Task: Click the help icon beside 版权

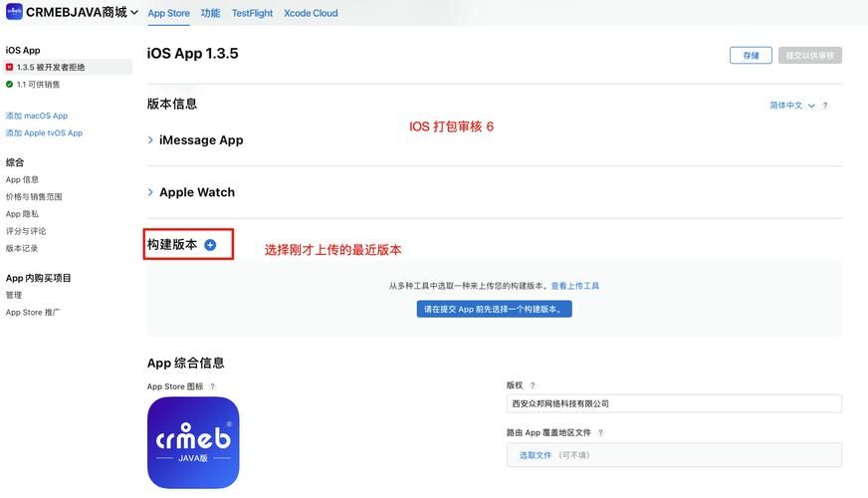Action: (x=533, y=385)
